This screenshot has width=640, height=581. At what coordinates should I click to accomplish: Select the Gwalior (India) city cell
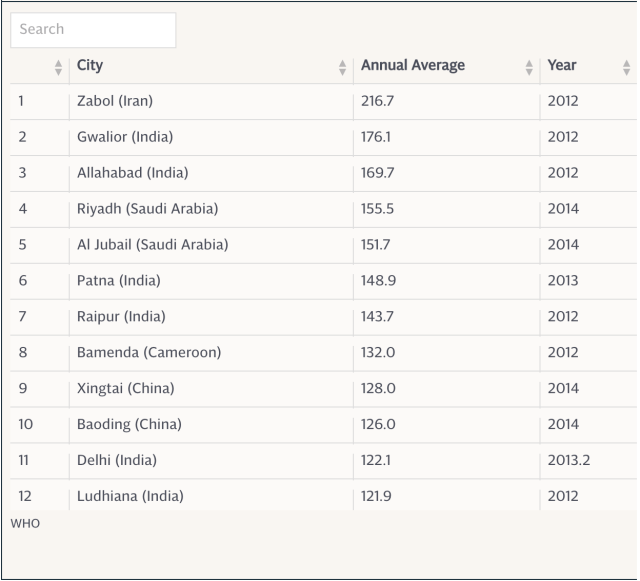121,137
